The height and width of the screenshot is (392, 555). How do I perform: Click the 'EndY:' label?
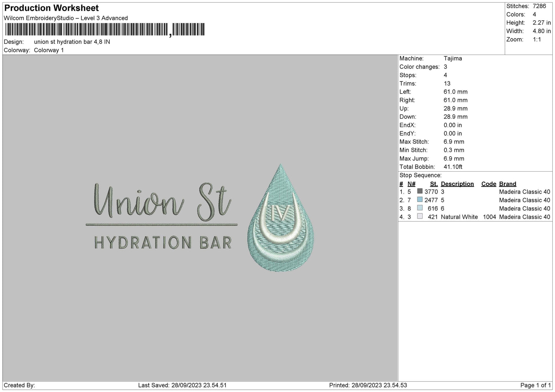pyautogui.click(x=408, y=134)
